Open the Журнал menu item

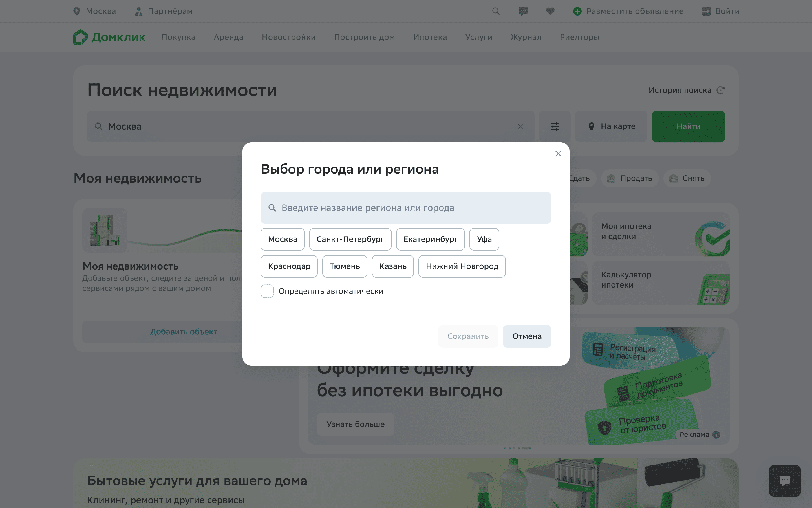click(526, 37)
